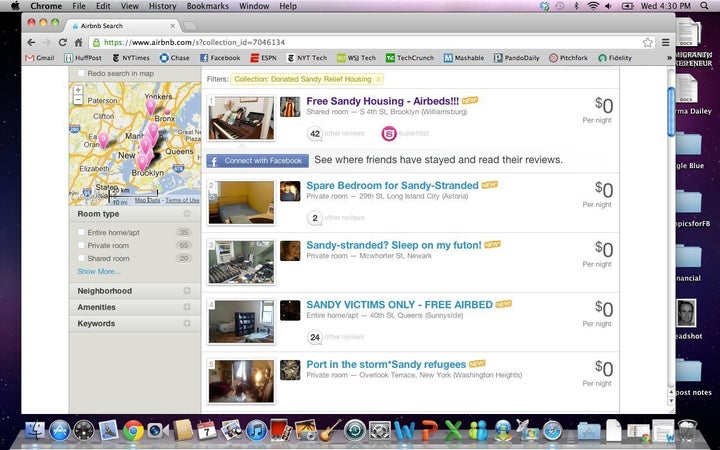Collapse the Room type section
Image resolution: width=720 pixels, height=450 pixels.
click(x=187, y=214)
